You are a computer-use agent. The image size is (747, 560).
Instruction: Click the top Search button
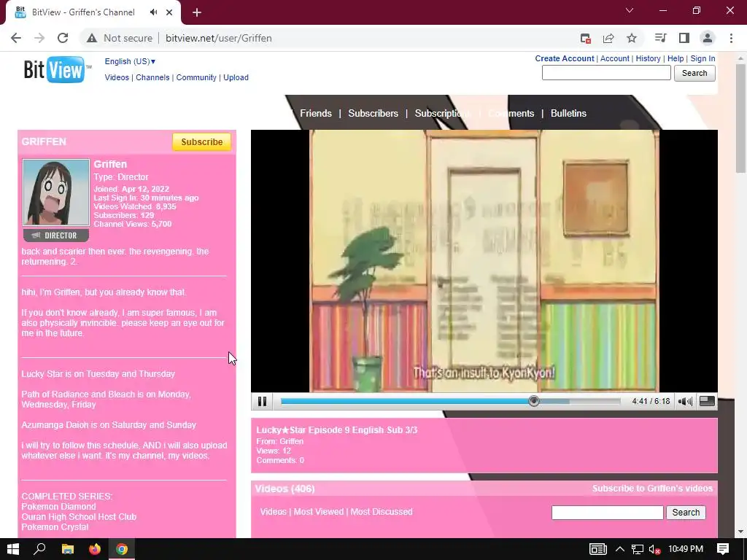pos(694,73)
